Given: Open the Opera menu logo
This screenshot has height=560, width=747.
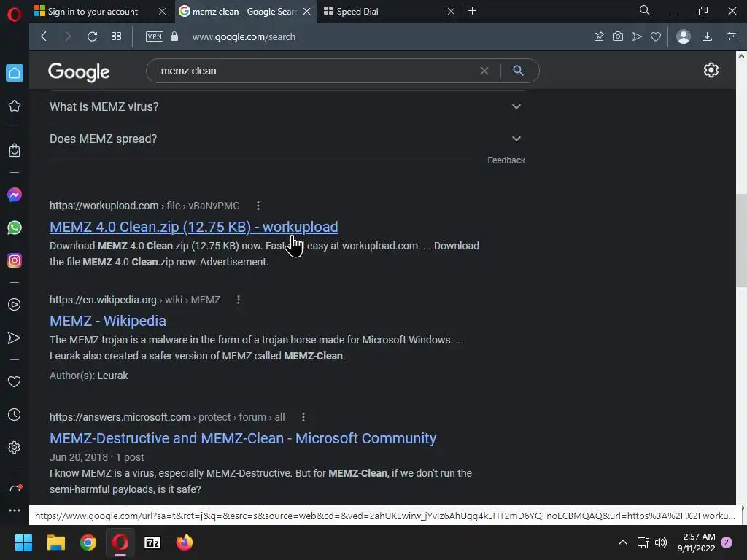Looking at the screenshot, I should 15,15.
